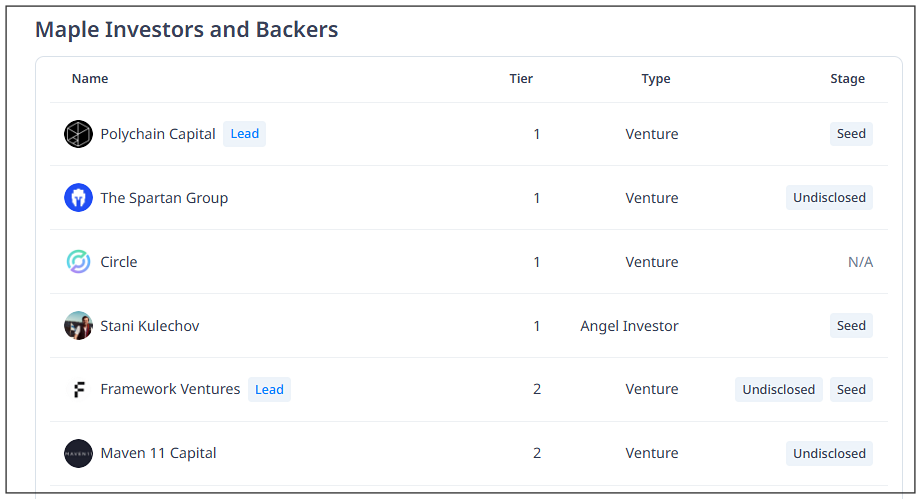The image size is (921, 499).
Task: Open Stani Kulechov's investor profile
Action: (150, 326)
